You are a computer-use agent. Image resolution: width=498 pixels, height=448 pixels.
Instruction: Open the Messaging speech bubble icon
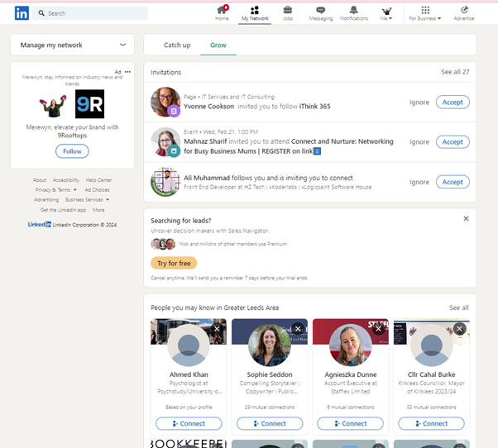click(321, 13)
